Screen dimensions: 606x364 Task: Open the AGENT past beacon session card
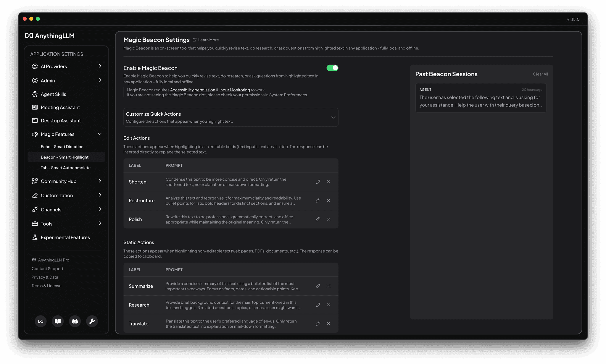481,98
